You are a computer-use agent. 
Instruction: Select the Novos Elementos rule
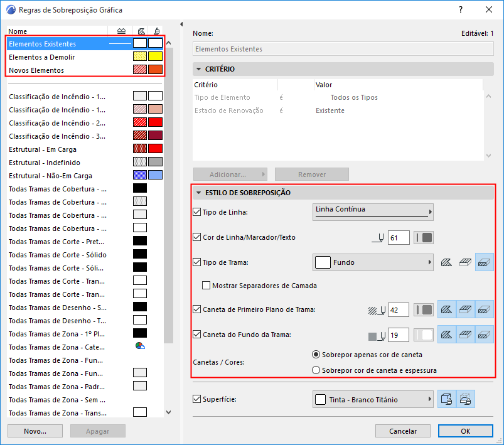coord(85,70)
